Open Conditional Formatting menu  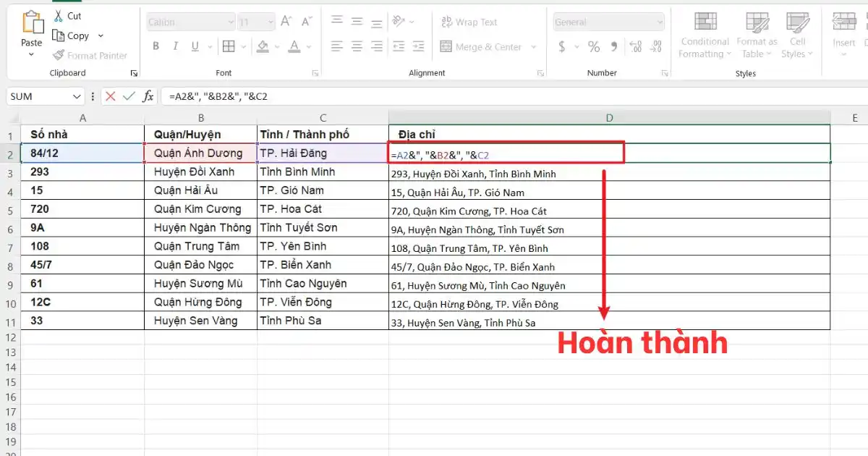(x=705, y=35)
